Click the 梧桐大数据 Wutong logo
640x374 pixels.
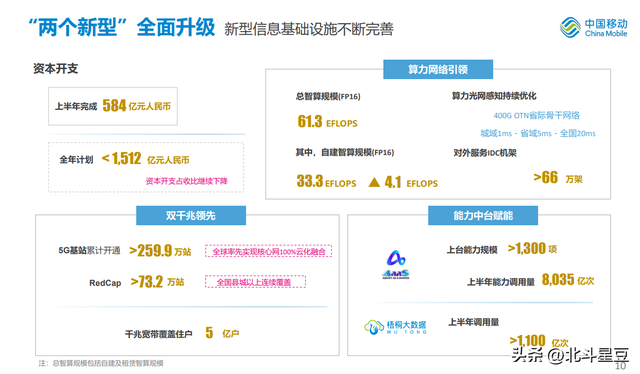(x=395, y=327)
